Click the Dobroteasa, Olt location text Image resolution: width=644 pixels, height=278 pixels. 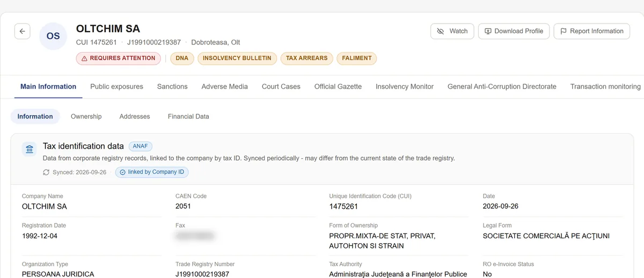(x=215, y=42)
